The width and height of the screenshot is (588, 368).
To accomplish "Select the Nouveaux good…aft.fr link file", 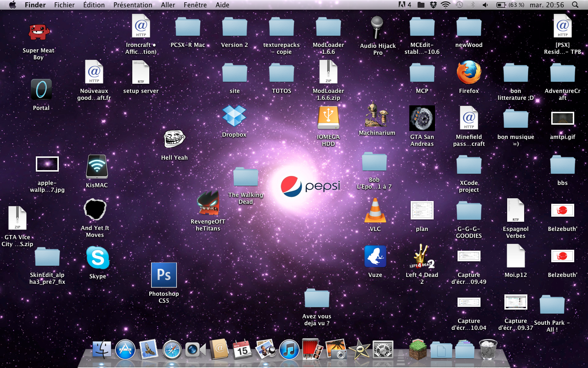I will click(x=94, y=72).
